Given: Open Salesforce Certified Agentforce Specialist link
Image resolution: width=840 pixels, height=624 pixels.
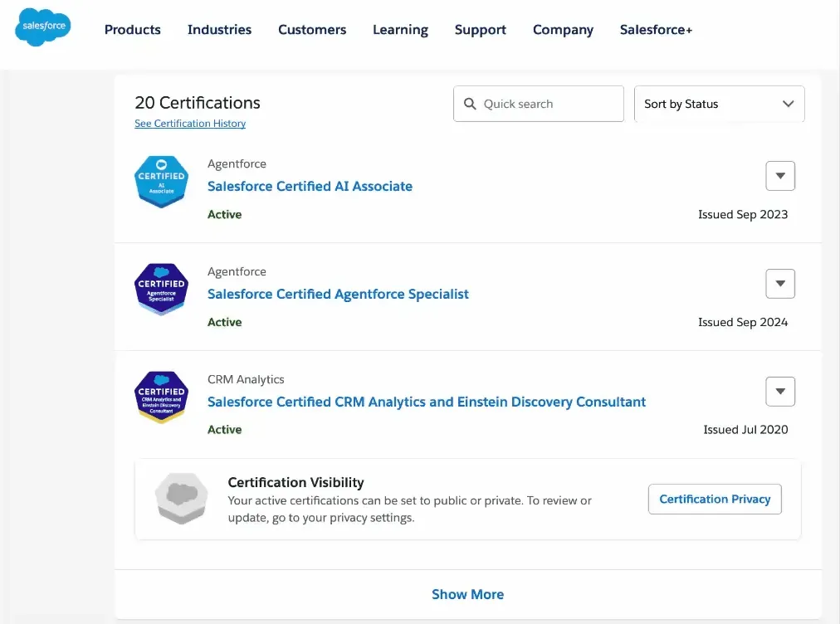Looking at the screenshot, I should (x=338, y=294).
